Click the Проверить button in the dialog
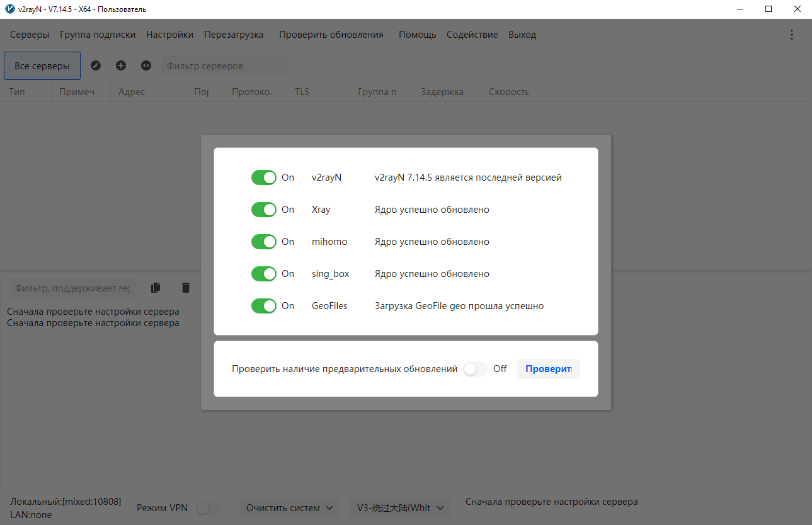 (x=549, y=369)
